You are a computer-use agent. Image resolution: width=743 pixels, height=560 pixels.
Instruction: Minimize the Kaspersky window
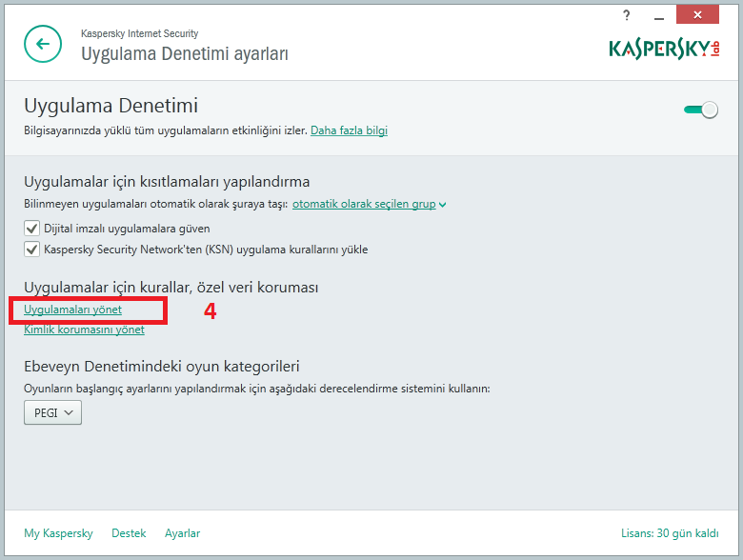[x=658, y=16]
